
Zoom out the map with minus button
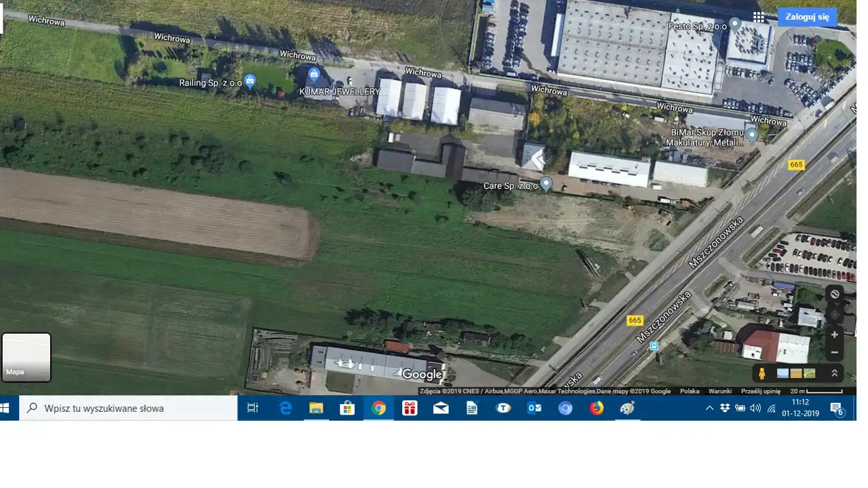click(834, 353)
